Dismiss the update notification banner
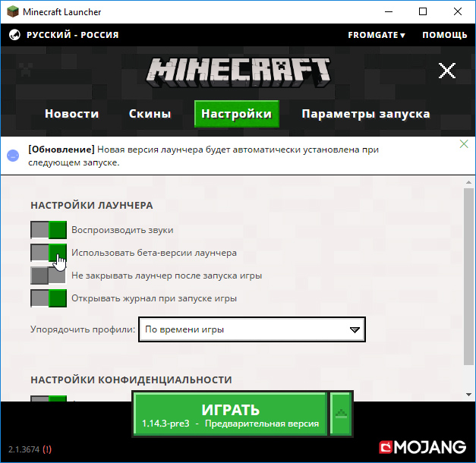 coord(464,144)
